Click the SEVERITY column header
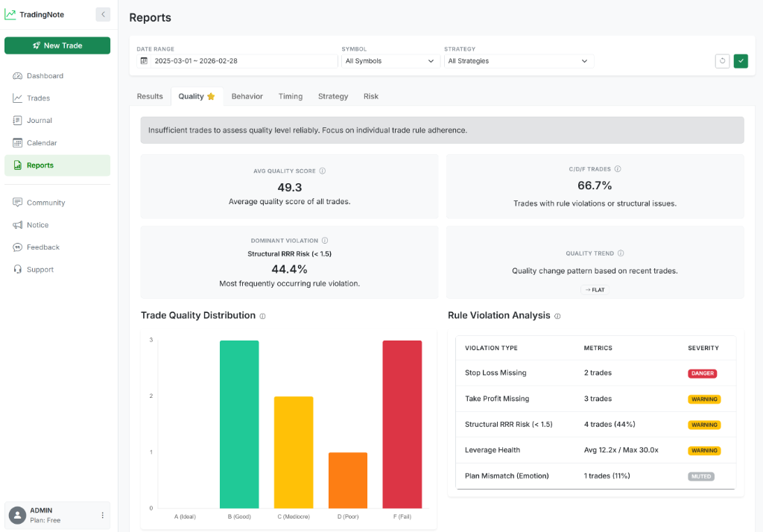The image size is (763, 532). [x=703, y=348]
